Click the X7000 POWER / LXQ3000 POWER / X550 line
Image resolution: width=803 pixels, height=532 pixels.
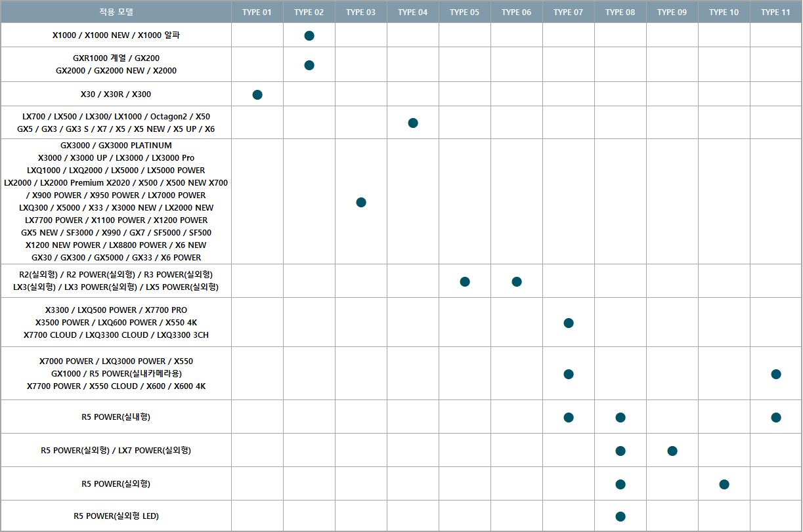point(116,361)
